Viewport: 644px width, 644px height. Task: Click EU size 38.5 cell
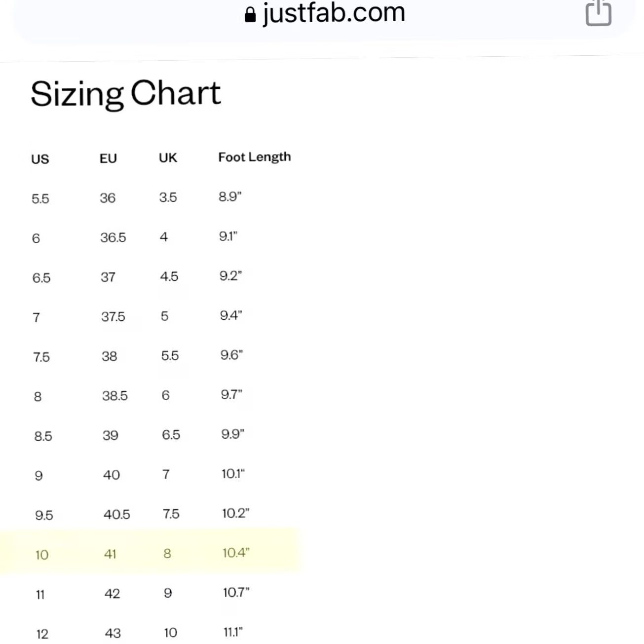[x=115, y=396]
